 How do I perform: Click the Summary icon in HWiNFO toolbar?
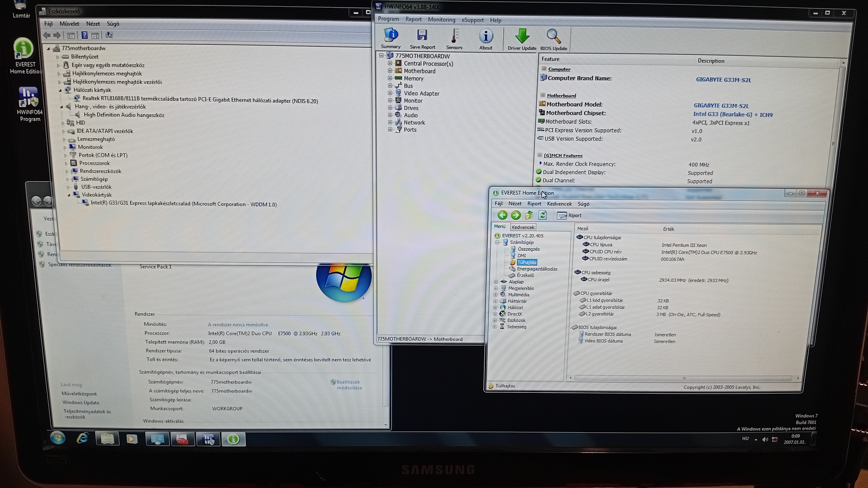click(390, 38)
